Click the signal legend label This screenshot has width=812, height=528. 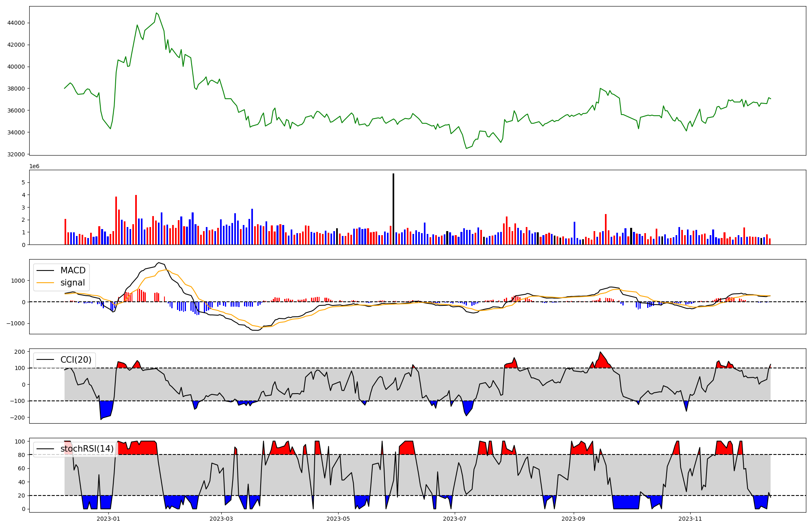pyautogui.click(x=73, y=283)
